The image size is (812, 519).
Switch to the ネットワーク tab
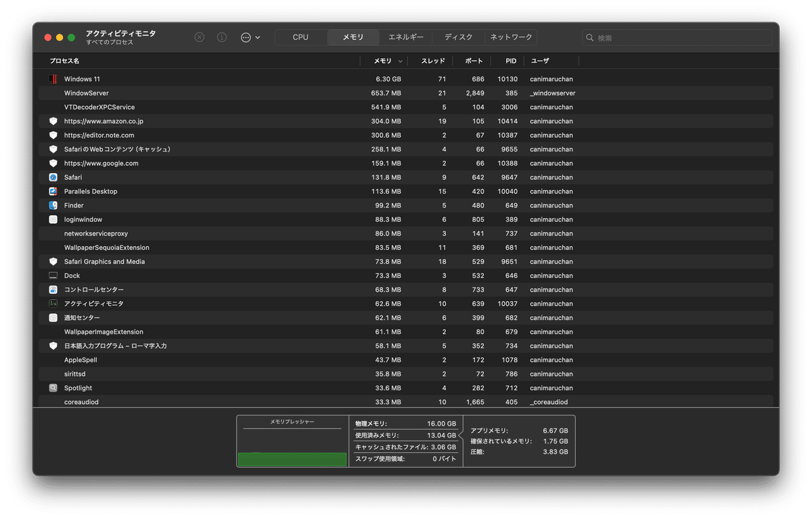click(x=512, y=37)
